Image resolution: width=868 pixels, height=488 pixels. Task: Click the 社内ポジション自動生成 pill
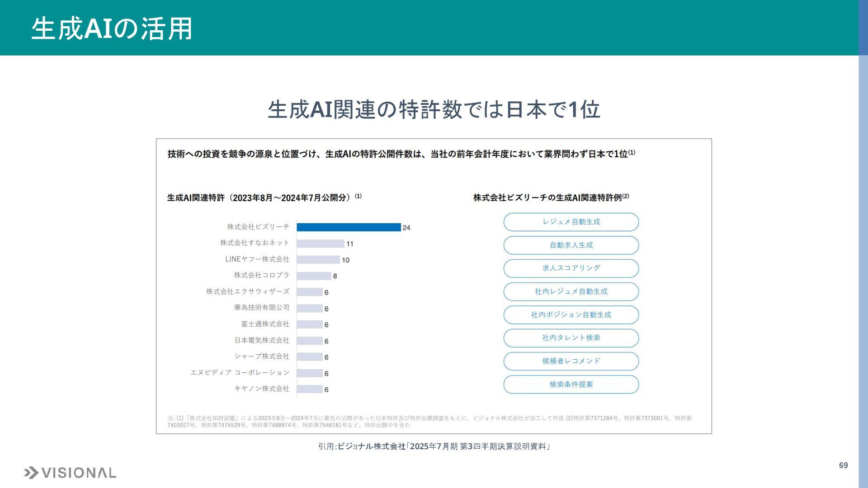pos(571,315)
